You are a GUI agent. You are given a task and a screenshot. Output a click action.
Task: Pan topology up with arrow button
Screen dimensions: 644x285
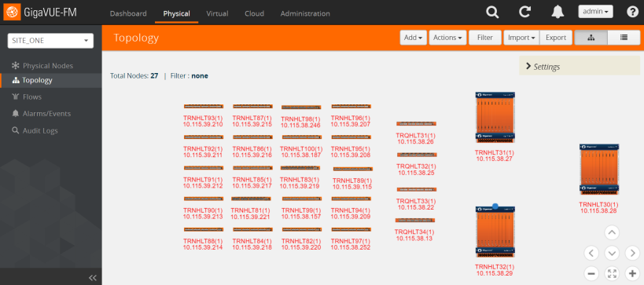612,233
